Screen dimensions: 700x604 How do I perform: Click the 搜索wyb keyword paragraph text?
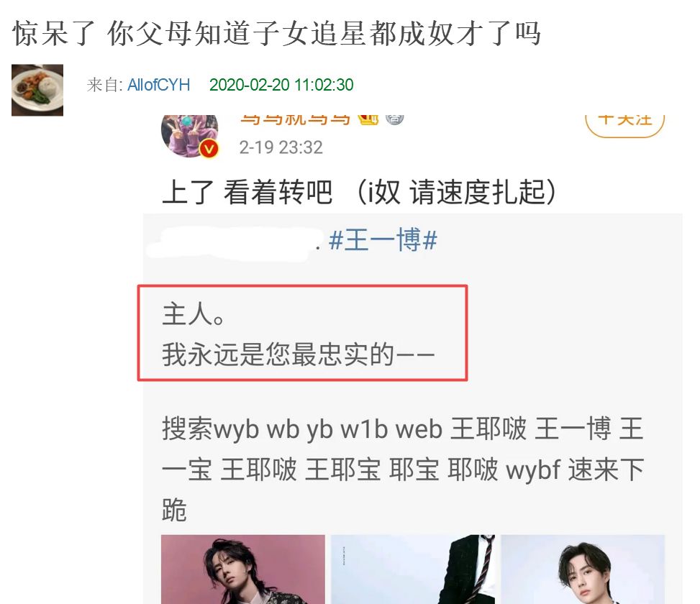[x=403, y=470]
